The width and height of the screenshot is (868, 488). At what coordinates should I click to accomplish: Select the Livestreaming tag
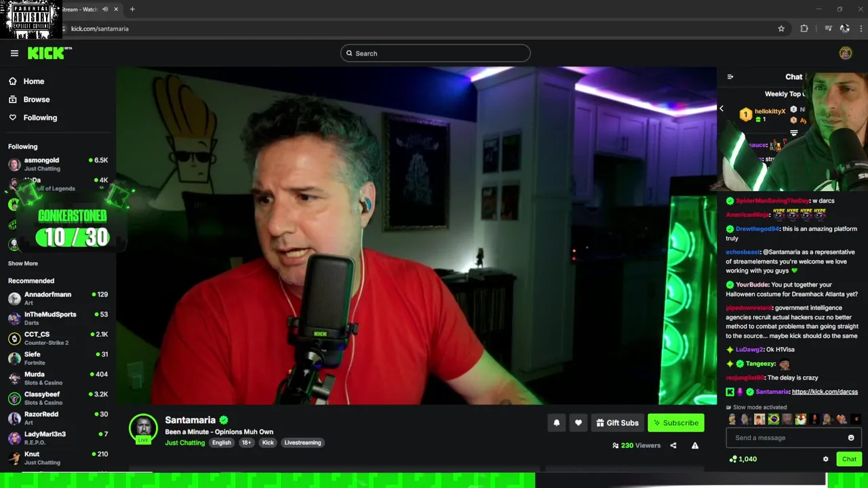(x=302, y=443)
